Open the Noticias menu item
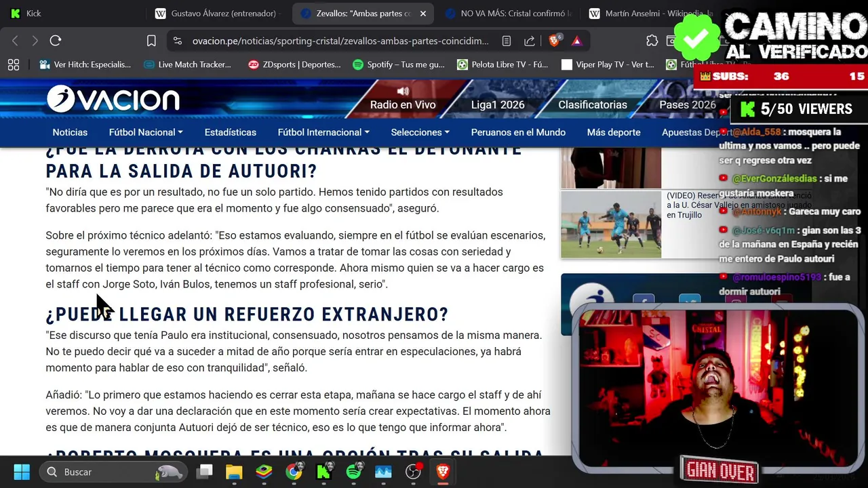The width and height of the screenshot is (868, 488). tap(70, 132)
